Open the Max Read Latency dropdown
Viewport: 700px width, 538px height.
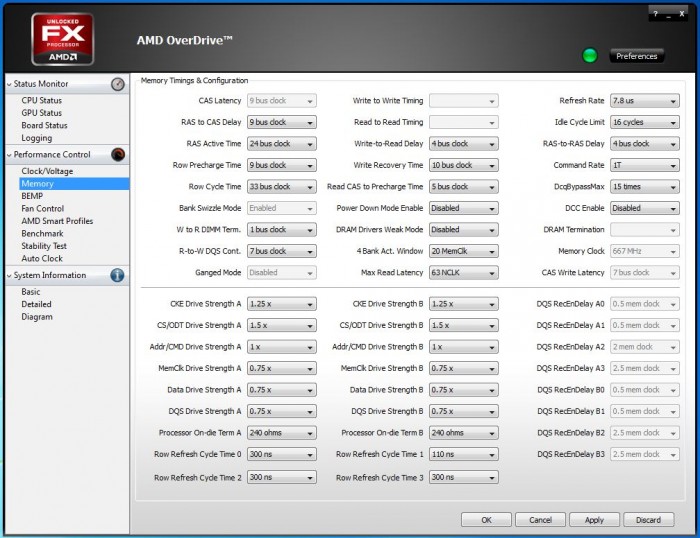tap(463, 272)
